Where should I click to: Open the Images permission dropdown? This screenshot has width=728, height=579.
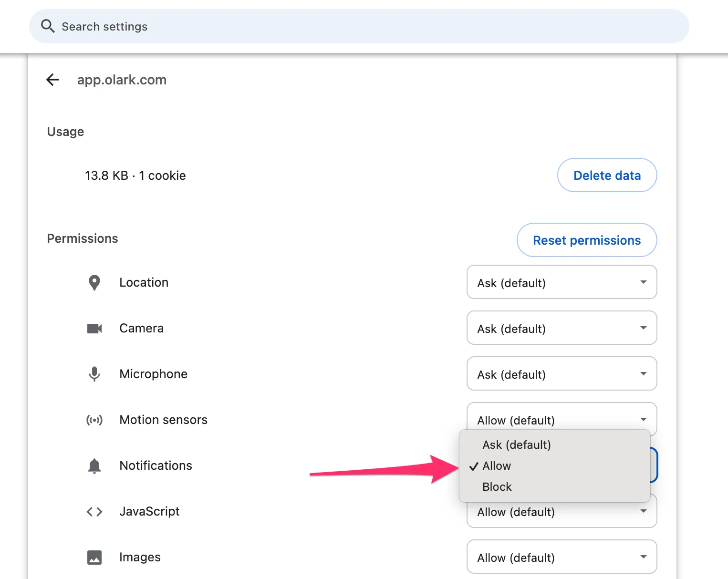pos(562,557)
